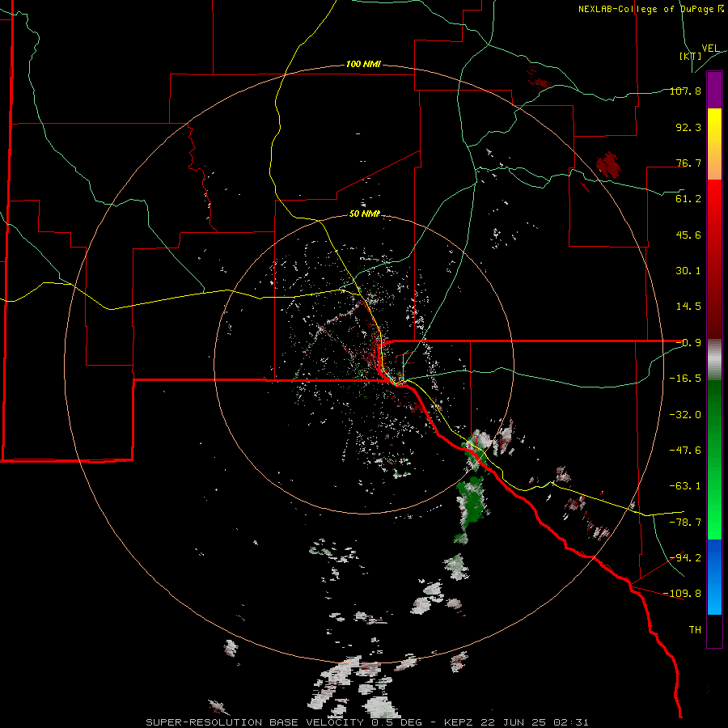Click "SUPER-RESOLUTION BASE VELOCITY" in the caption
The width and height of the screenshot is (728, 728).
pos(256,722)
